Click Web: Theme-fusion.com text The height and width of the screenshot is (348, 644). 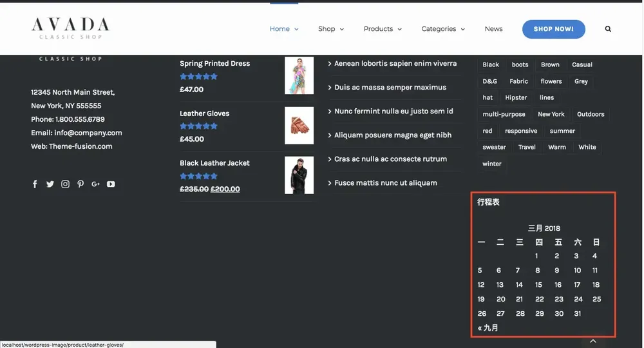(71, 146)
